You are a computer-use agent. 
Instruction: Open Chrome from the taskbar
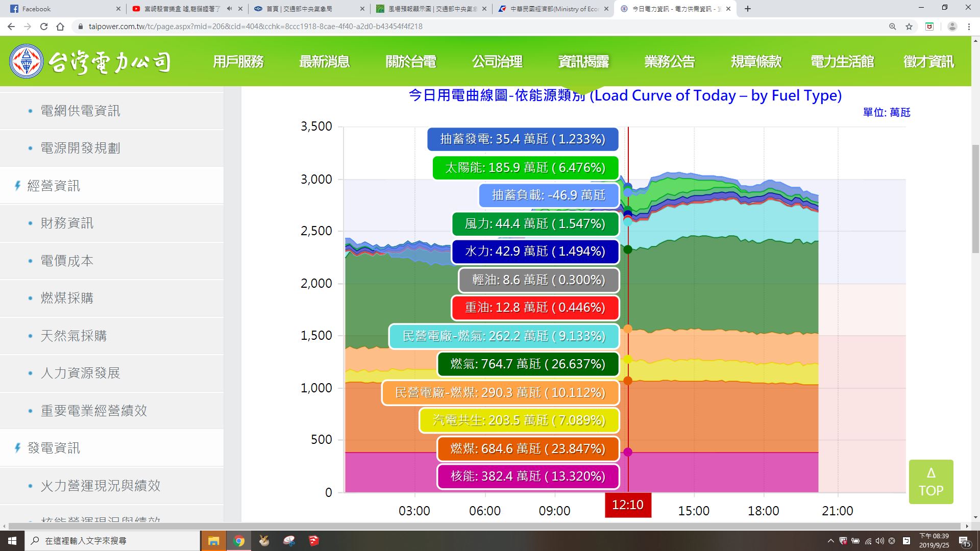pos(238,541)
